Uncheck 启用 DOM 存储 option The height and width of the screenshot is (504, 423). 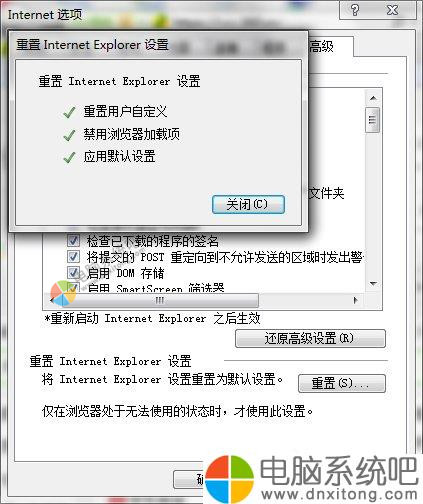click(73, 272)
